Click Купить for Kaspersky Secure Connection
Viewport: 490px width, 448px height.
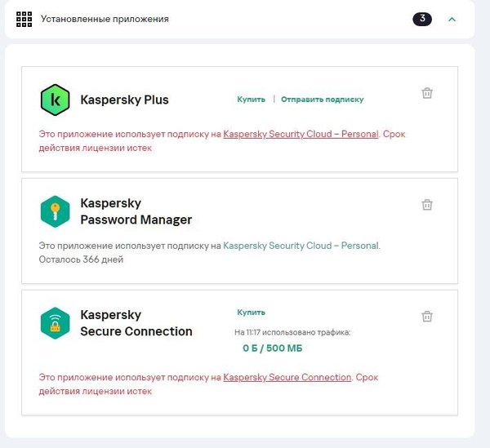[x=251, y=312]
